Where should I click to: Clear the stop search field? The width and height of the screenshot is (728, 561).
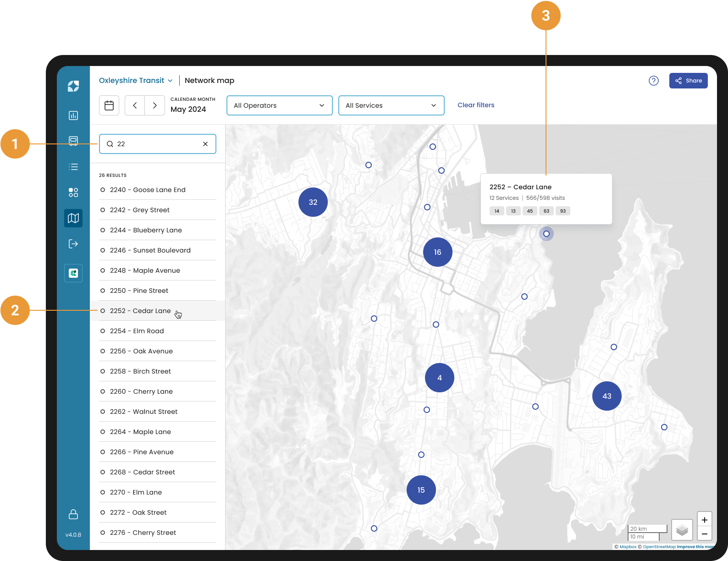tap(205, 144)
